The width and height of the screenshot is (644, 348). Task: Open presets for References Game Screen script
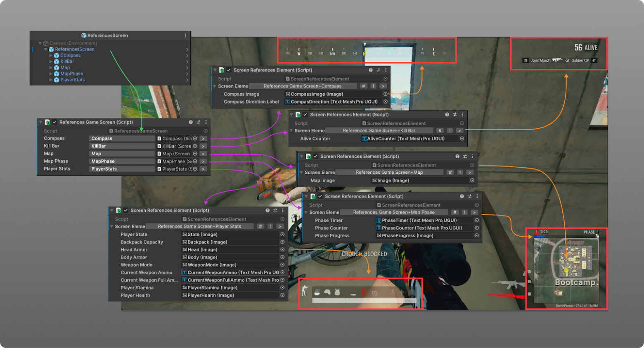coord(198,122)
